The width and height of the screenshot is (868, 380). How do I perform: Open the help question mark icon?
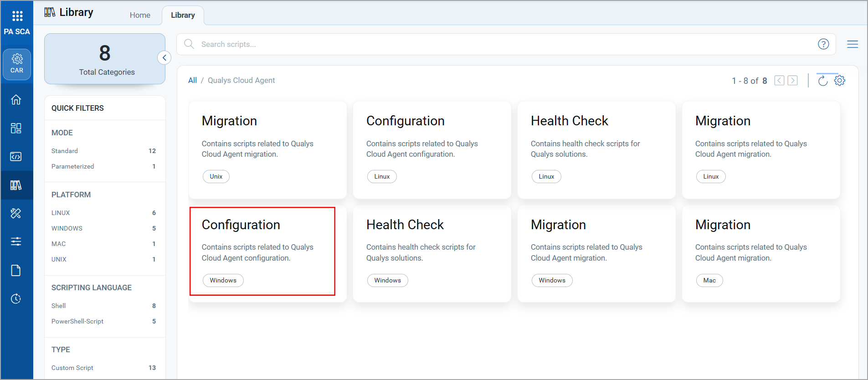(x=823, y=44)
